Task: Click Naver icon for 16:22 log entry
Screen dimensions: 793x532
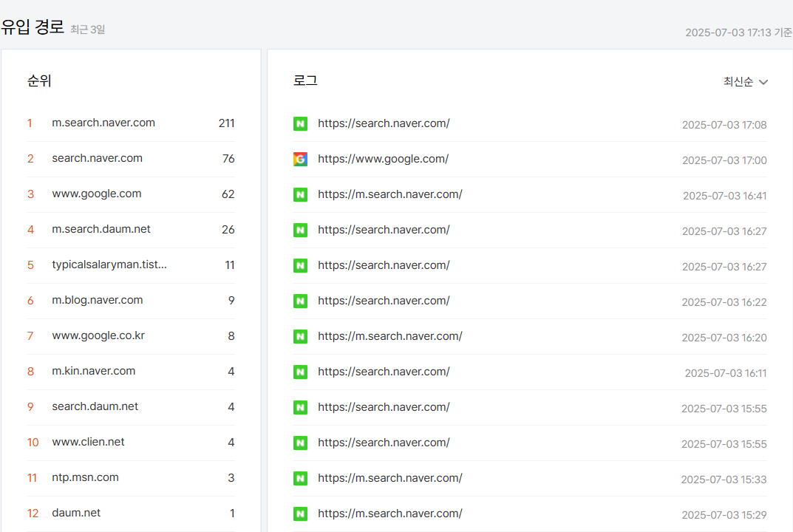Action: 300,301
